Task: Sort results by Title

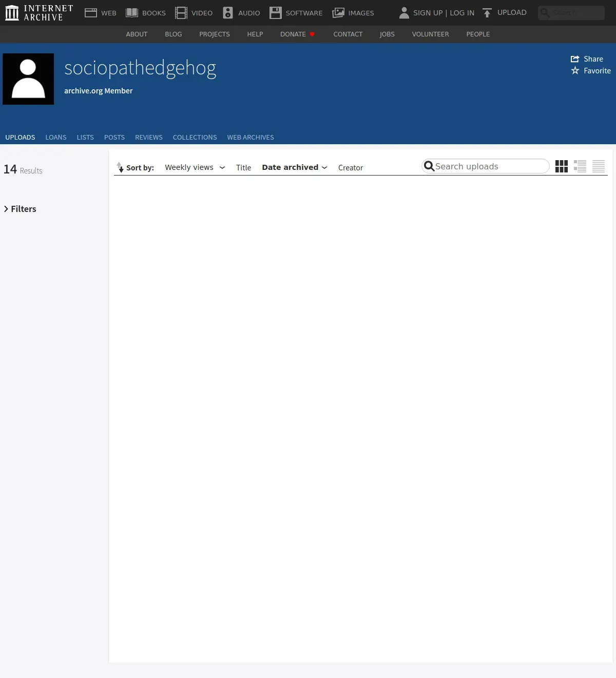Action: point(244,168)
